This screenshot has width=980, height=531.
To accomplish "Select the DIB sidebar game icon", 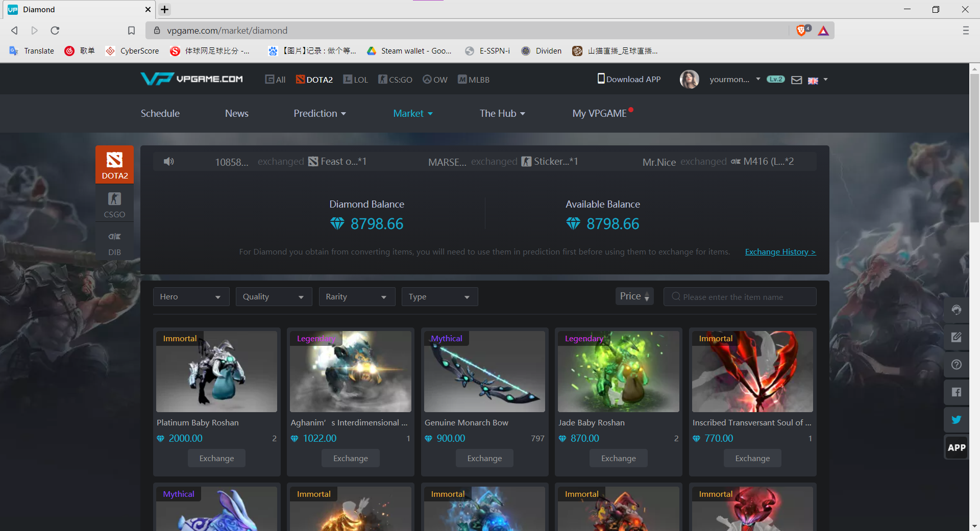I will point(114,242).
